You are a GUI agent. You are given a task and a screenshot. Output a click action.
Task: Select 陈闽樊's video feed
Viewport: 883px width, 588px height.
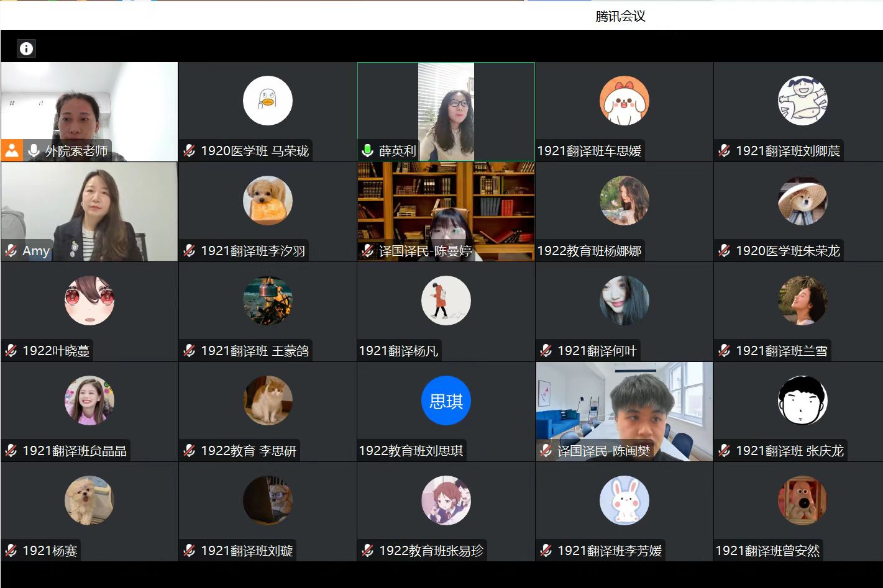625,412
